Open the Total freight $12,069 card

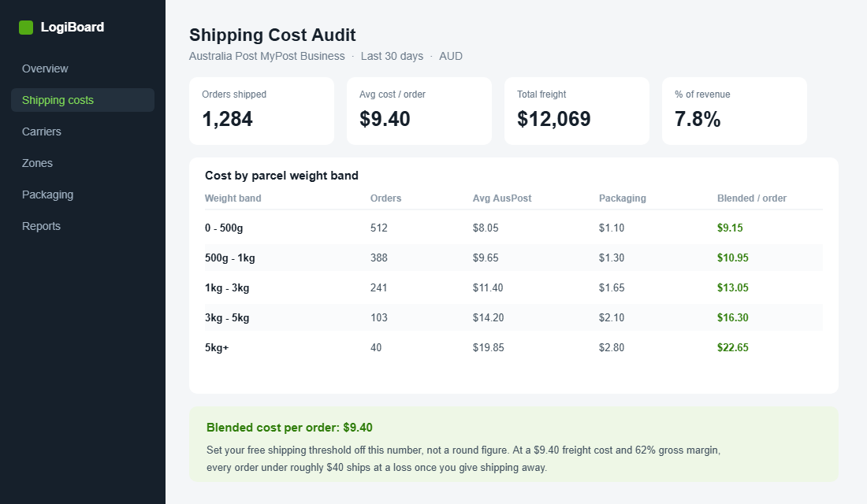tap(577, 111)
